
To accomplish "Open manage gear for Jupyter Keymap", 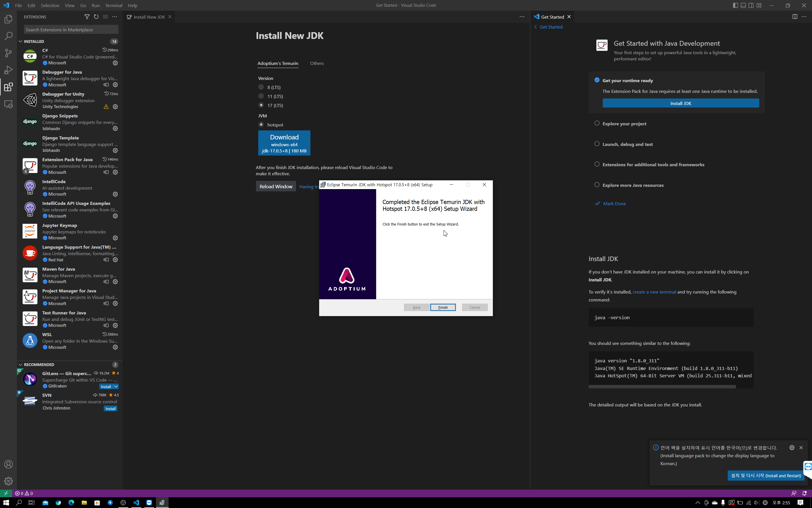I will click(115, 238).
